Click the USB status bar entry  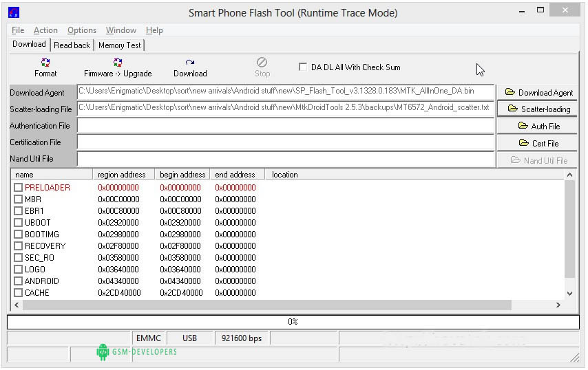coord(190,338)
